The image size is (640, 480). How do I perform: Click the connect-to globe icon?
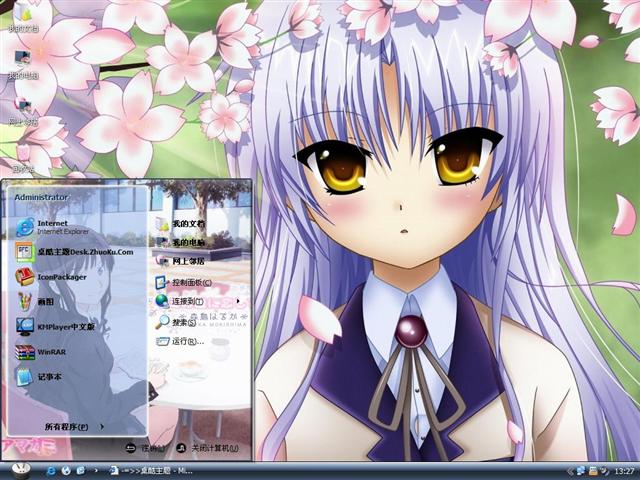[162, 301]
